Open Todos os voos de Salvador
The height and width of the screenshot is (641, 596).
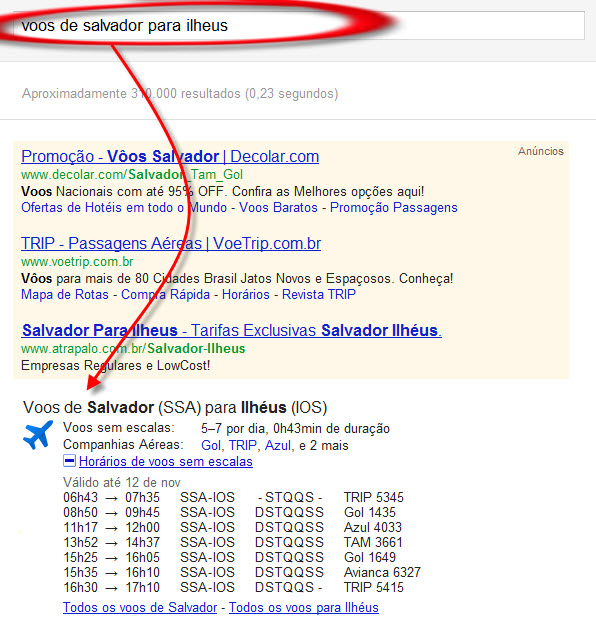click(140, 607)
